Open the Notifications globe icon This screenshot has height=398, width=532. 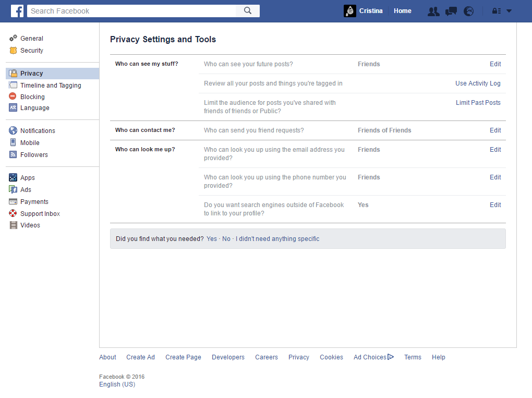pyautogui.click(x=468, y=11)
